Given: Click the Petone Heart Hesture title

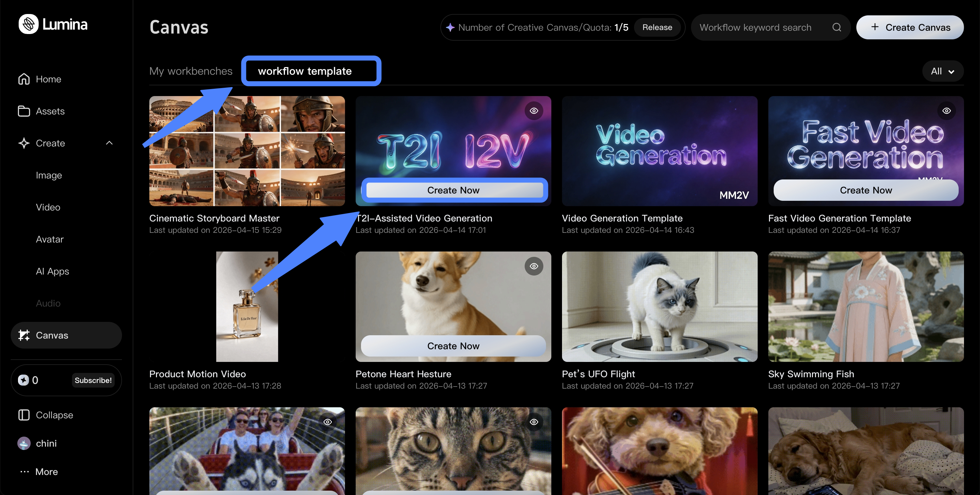Looking at the screenshot, I should coord(403,374).
